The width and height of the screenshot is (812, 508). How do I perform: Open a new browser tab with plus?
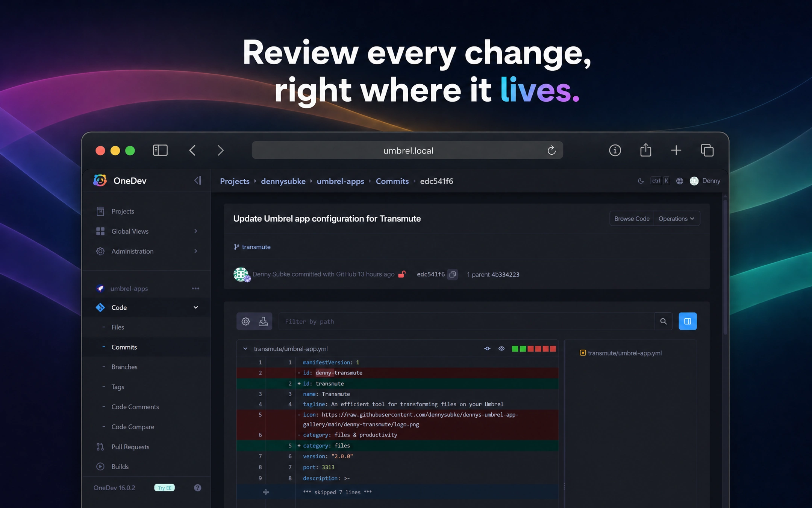[676, 151]
